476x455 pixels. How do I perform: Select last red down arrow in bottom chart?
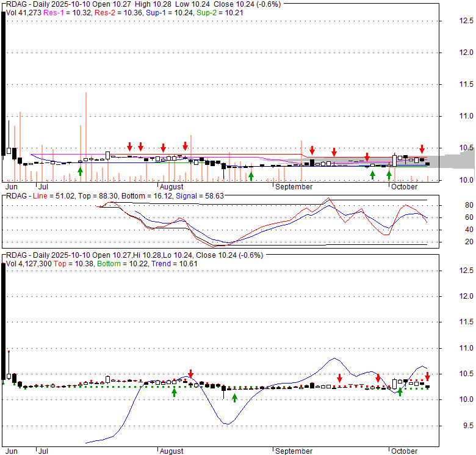427,376
